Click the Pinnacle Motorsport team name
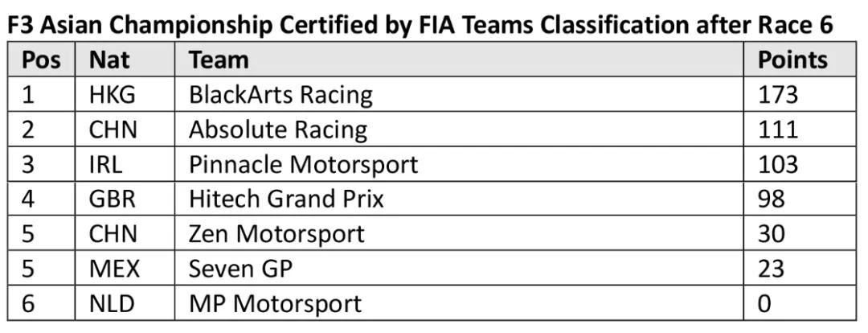 (303, 164)
